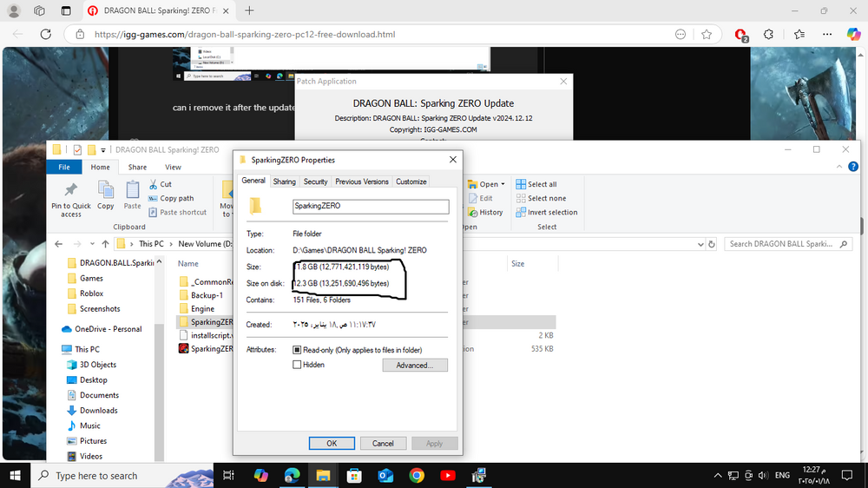The image size is (868, 488).
Task: Toggle the Read-only attribute checkbox
Action: (297, 350)
